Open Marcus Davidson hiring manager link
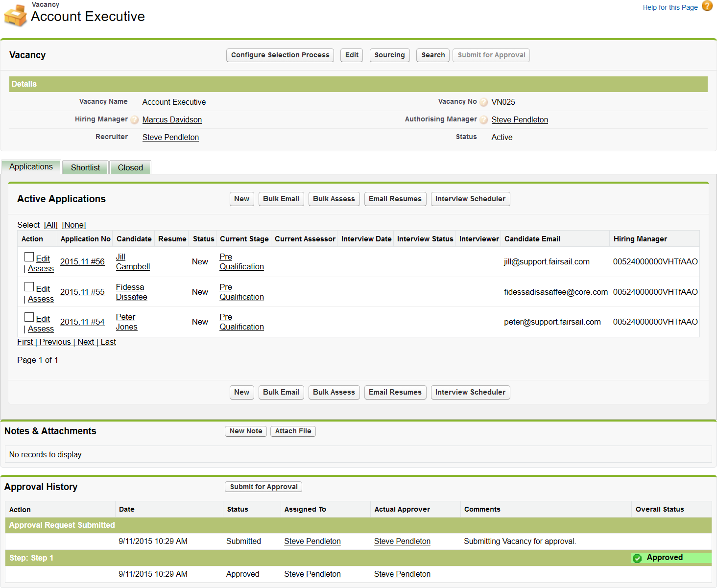The width and height of the screenshot is (717, 588). 172,120
